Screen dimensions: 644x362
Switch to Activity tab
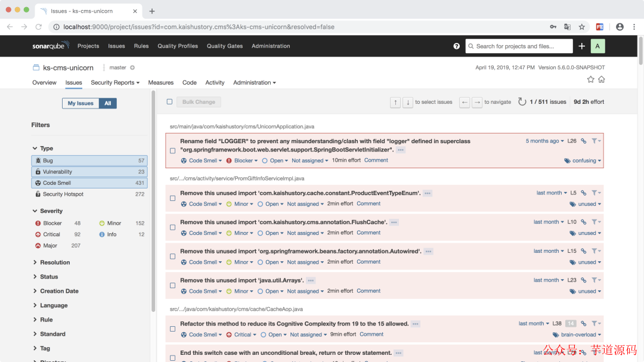[215, 82]
